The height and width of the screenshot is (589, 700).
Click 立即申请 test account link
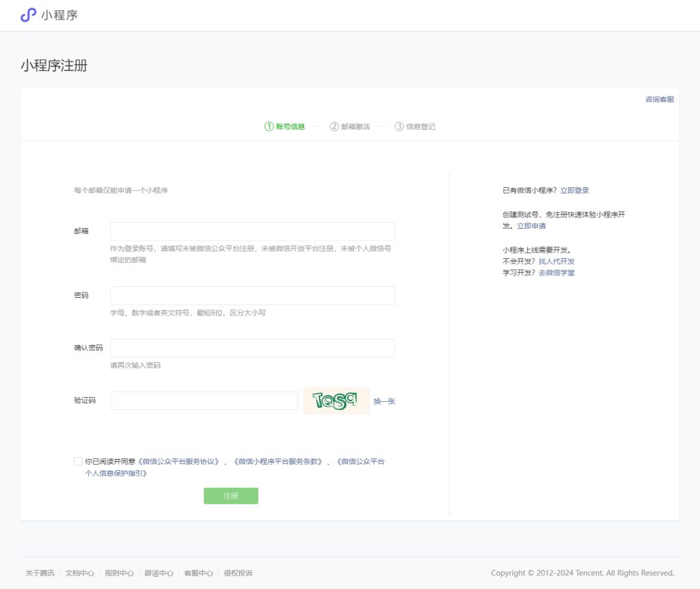[531, 225]
